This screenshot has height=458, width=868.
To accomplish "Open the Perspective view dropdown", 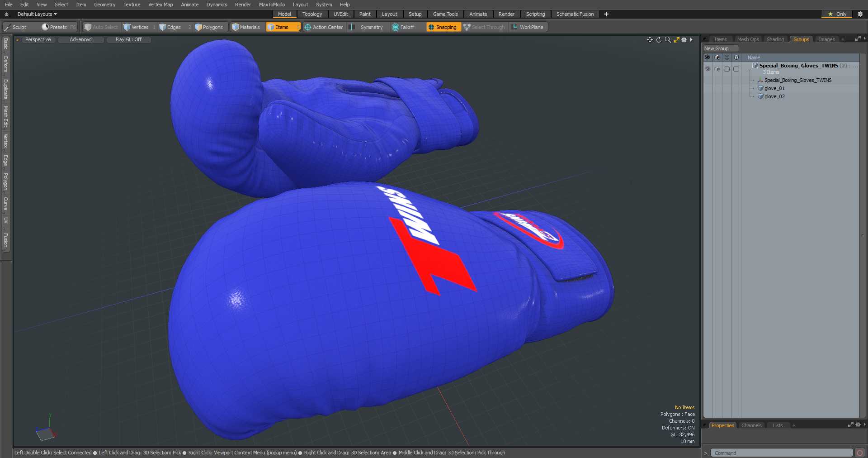I will click(x=38, y=40).
